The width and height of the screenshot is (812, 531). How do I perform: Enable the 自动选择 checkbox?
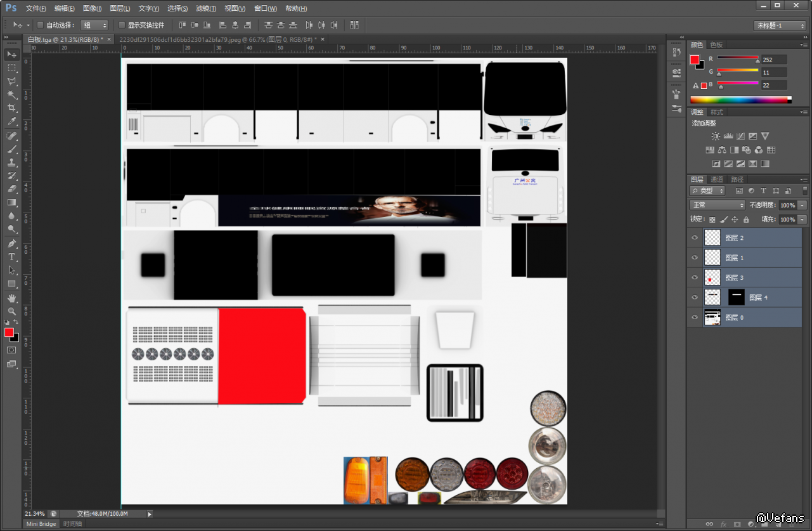coord(41,25)
